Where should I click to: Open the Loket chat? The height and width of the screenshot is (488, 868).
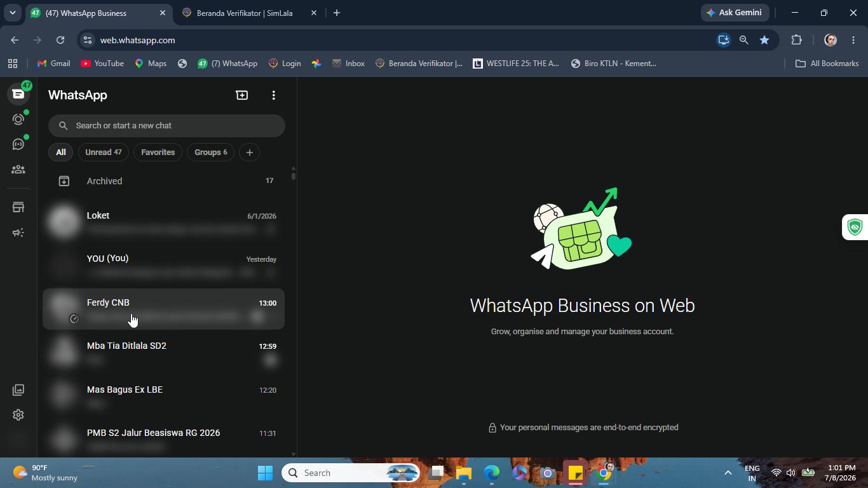point(164,222)
